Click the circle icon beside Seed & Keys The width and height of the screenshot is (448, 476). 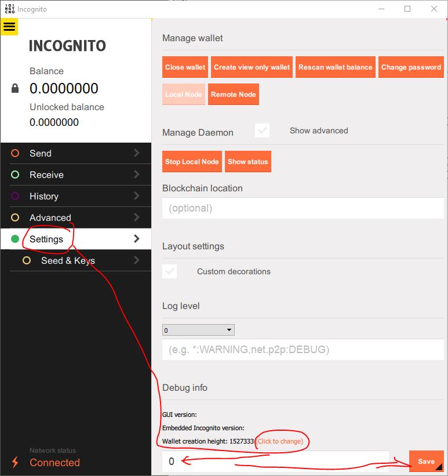coord(27,260)
